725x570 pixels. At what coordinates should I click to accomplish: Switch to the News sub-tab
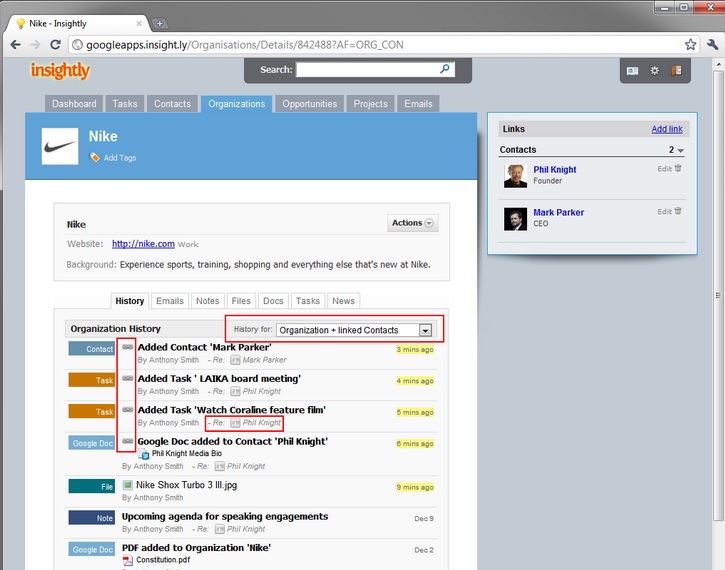(344, 301)
